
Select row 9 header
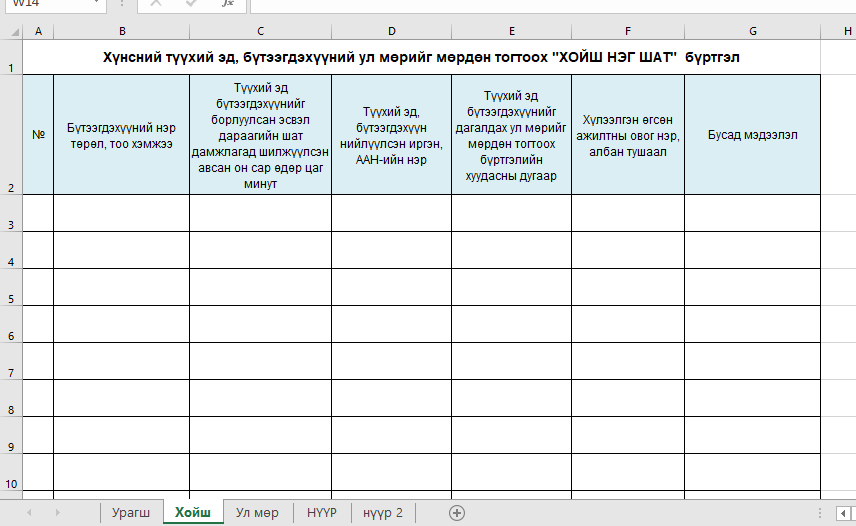(11, 435)
